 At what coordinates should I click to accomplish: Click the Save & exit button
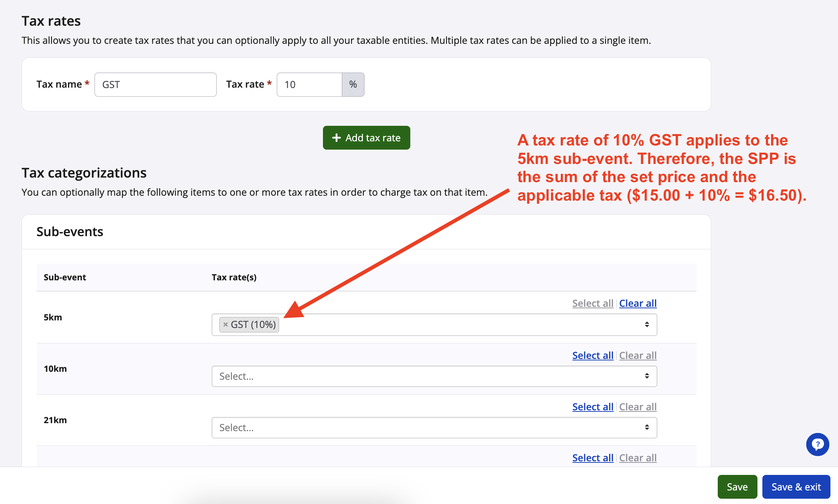pyautogui.click(x=796, y=487)
